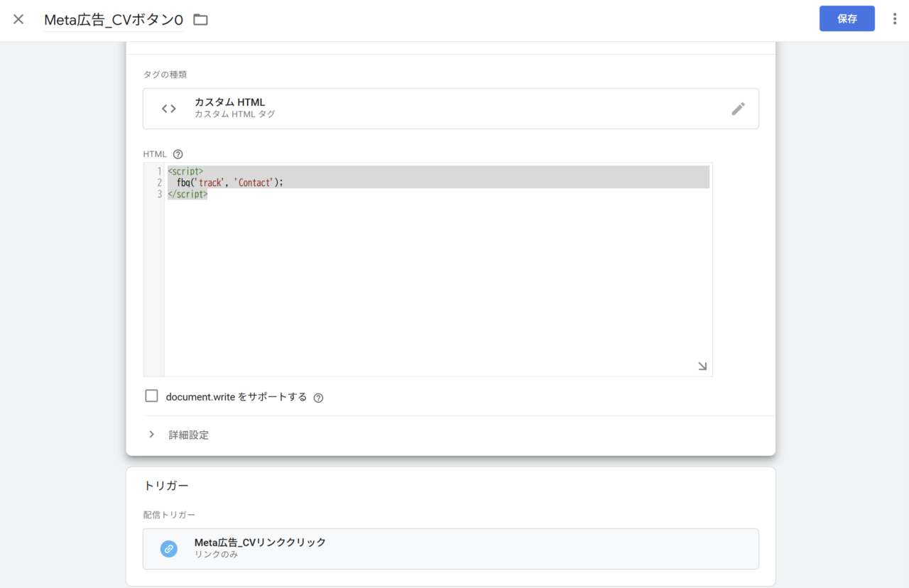
Task: Click the folder icon beside the tag name
Action: 200,19
